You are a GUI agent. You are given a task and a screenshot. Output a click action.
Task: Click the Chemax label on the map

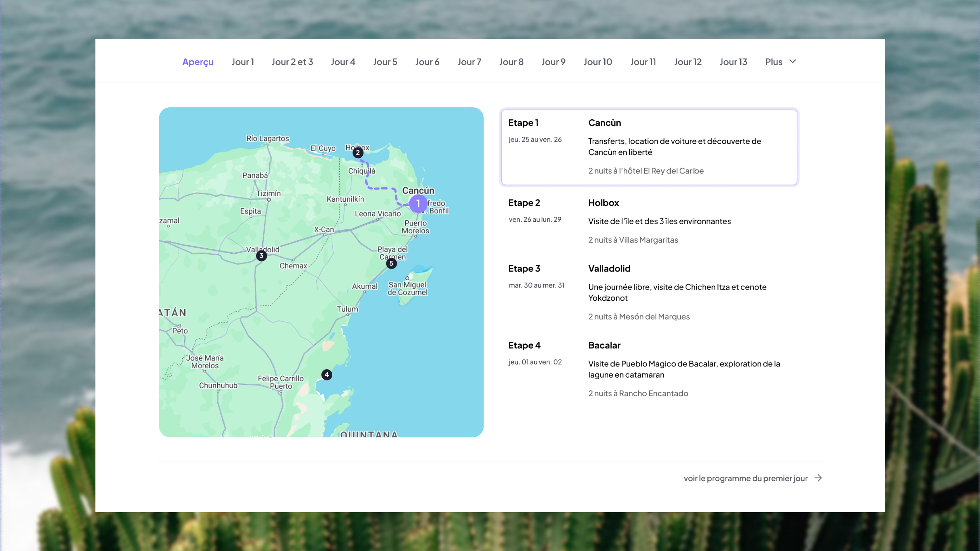(293, 266)
